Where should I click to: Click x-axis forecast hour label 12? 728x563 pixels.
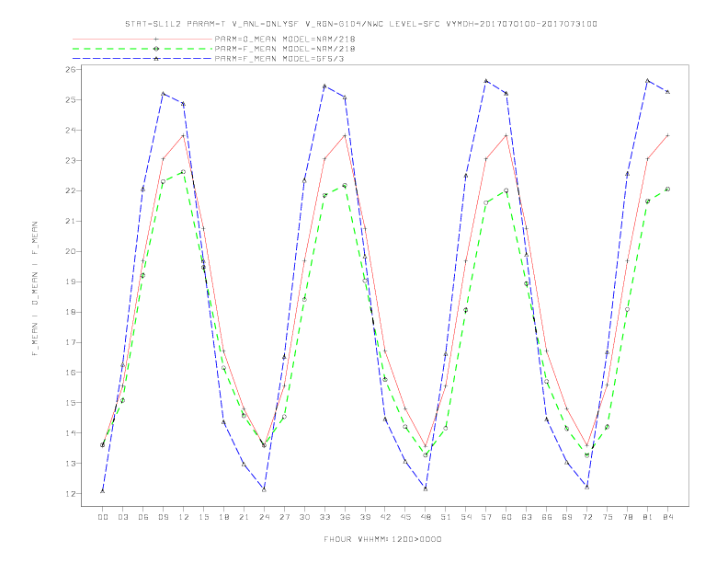tap(184, 517)
